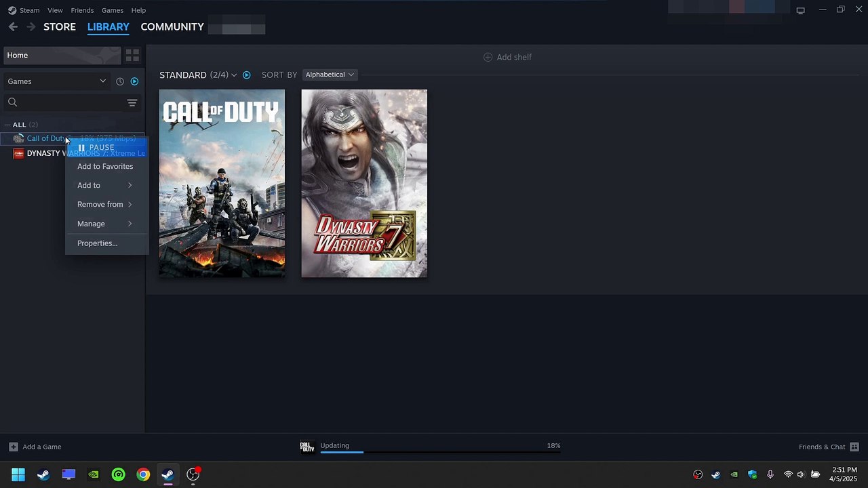Screen dimensions: 868x488
Task: Click the volume speaker tray icon
Action: pos(801,474)
